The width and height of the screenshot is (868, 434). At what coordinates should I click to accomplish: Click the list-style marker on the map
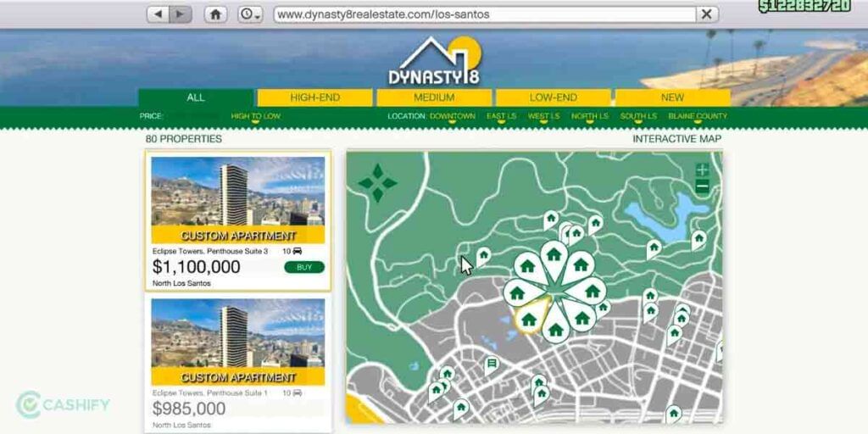point(491,364)
